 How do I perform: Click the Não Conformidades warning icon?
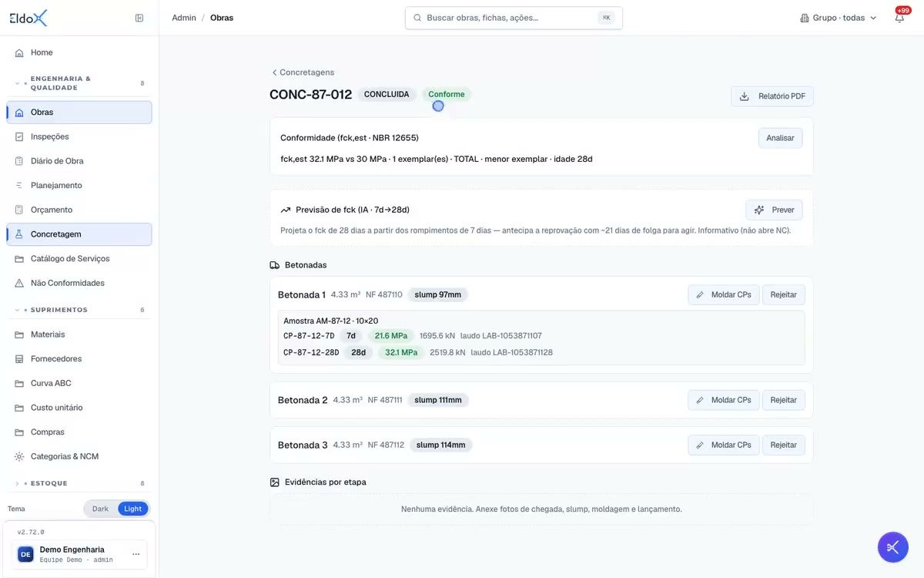coord(19,284)
